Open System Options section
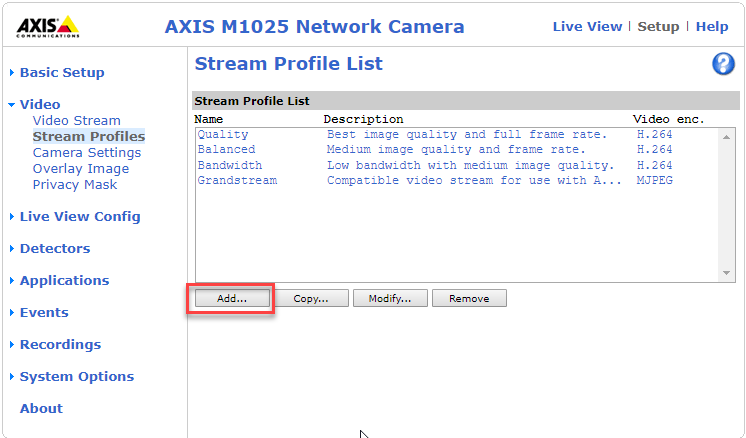The height and width of the screenshot is (438, 746). 77,377
